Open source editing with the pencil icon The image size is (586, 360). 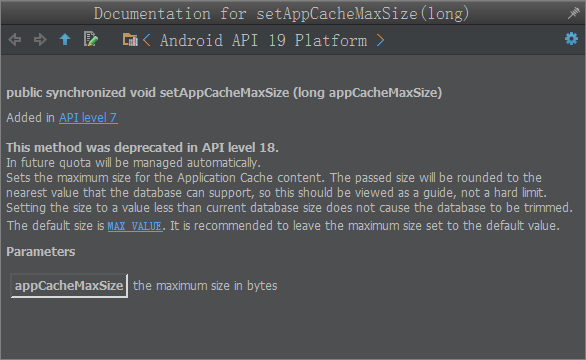91,39
